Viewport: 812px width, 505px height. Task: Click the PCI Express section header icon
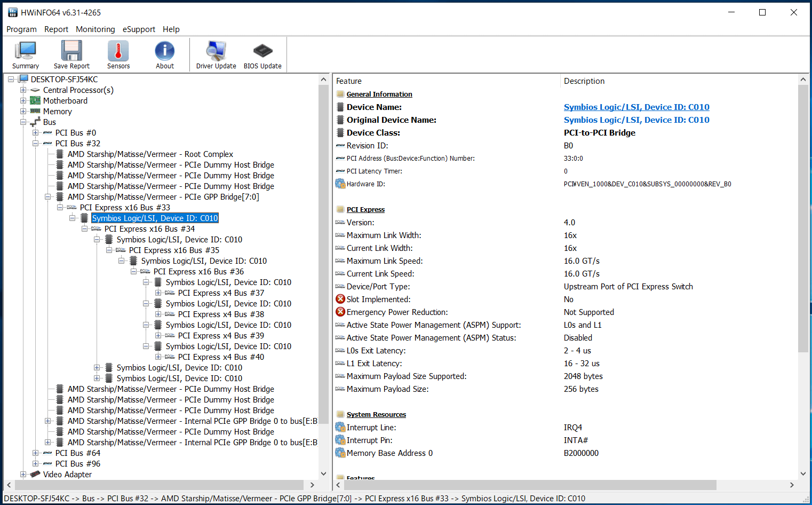pyautogui.click(x=340, y=209)
